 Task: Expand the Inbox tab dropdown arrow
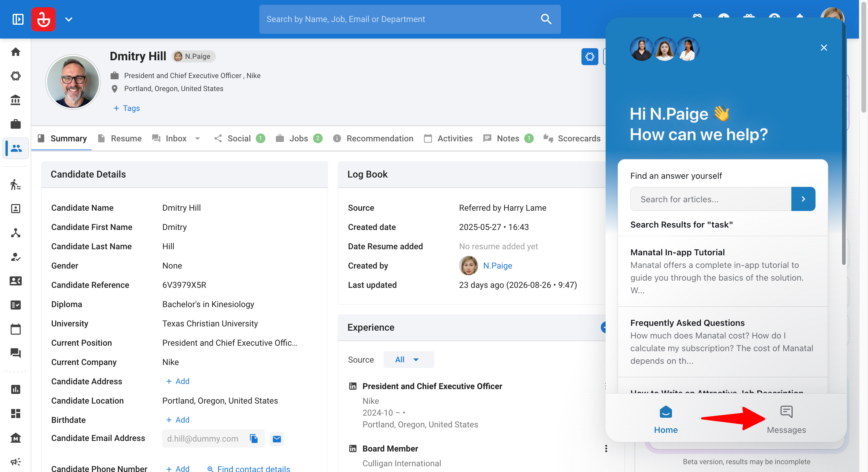pos(198,138)
